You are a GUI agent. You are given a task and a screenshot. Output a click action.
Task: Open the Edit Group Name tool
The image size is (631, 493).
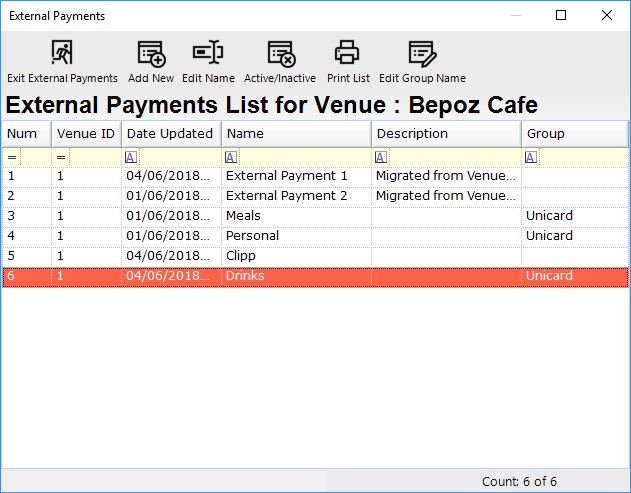click(423, 53)
